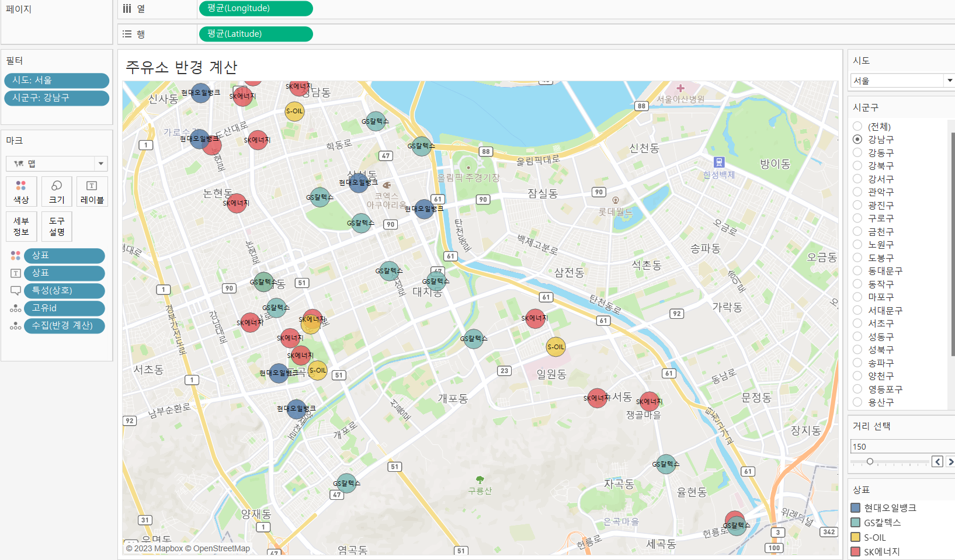Select the 강남구 radio option

point(857,139)
